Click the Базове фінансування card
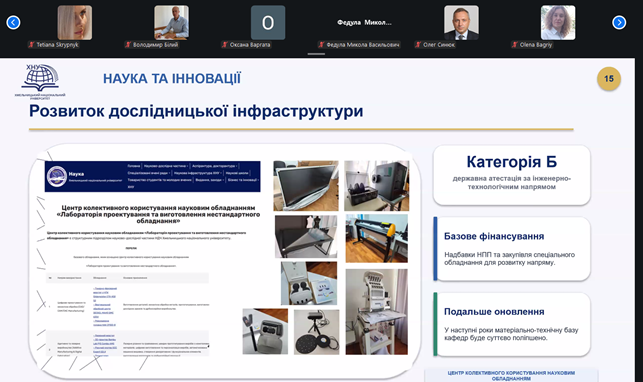 [x=512, y=249]
